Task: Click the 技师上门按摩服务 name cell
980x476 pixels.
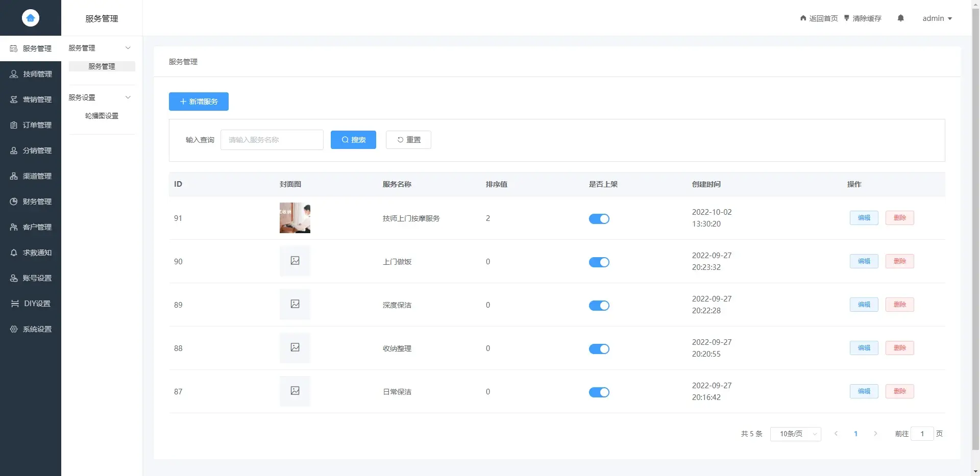Action: [411, 218]
